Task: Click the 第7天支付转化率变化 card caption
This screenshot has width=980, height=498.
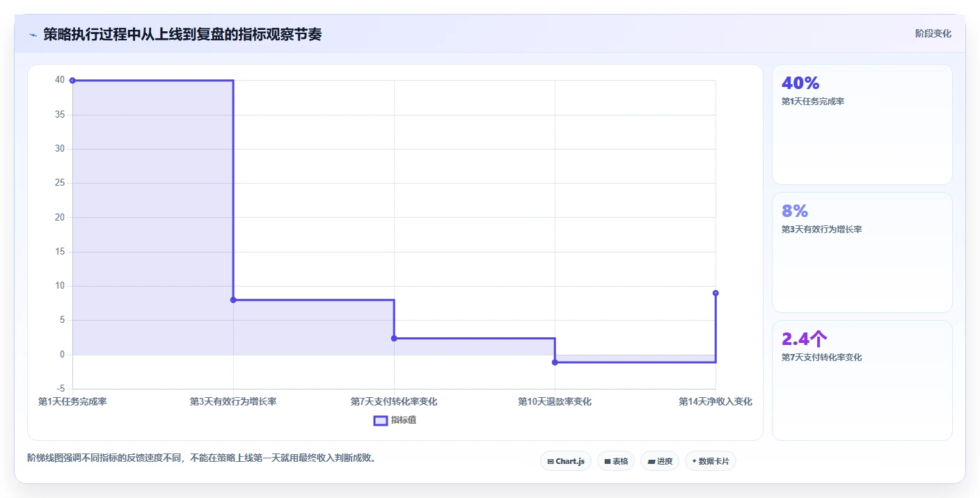Action: click(x=822, y=358)
